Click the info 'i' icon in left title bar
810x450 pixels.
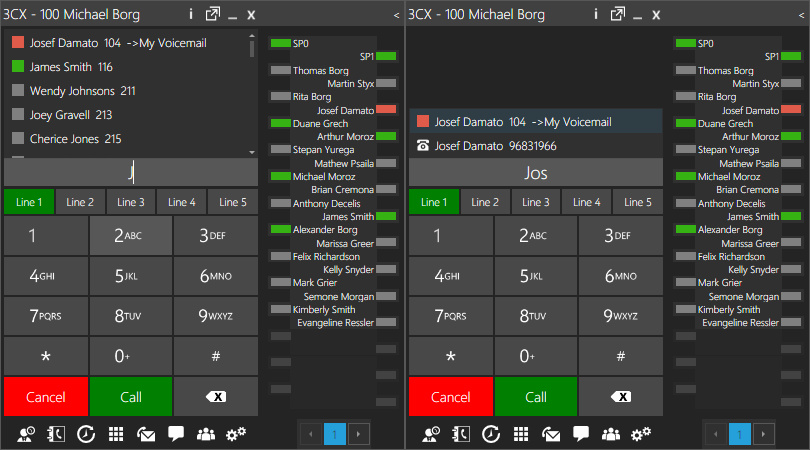point(190,14)
